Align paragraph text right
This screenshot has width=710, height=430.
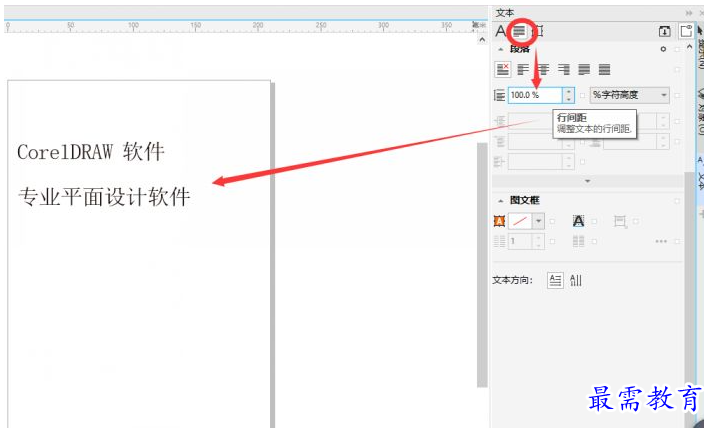coord(564,69)
